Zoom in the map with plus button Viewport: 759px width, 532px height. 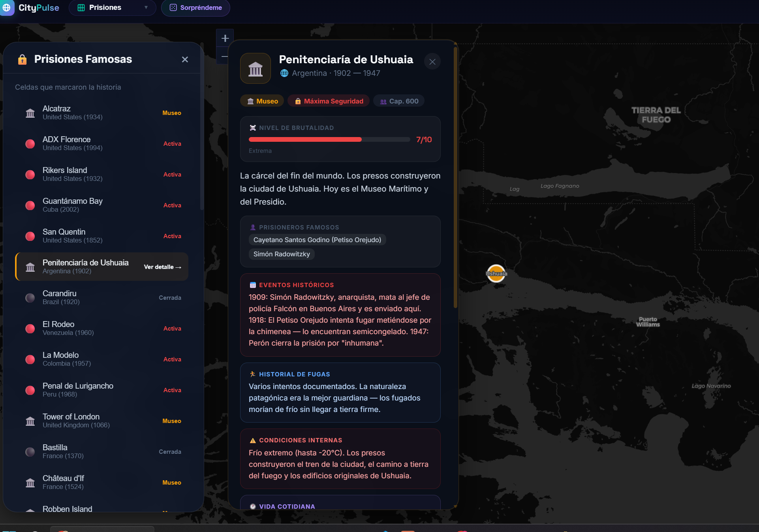click(225, 38)
